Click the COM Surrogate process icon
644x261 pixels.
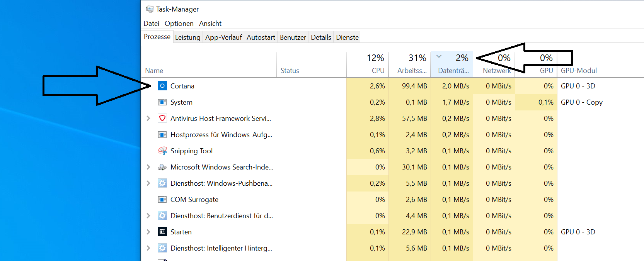click(x=162, y=200)
